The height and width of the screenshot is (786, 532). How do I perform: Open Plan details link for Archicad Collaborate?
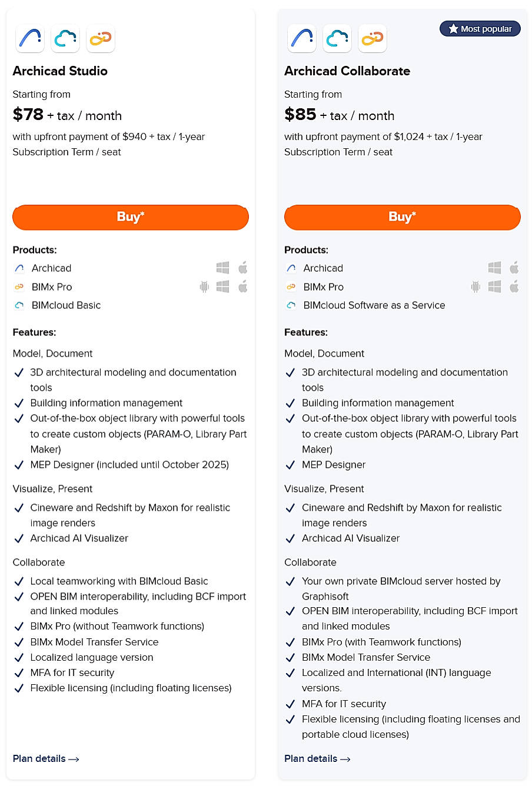[x=317, y=759]
